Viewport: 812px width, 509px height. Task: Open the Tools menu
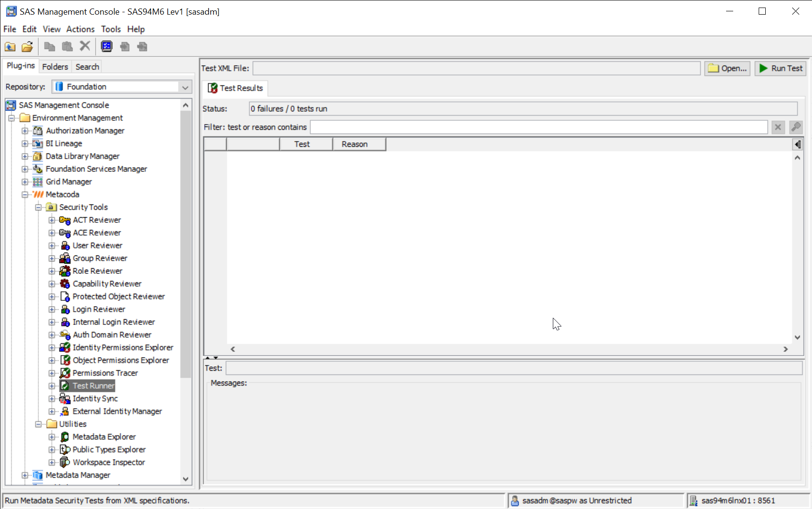(x=111, y=29)
